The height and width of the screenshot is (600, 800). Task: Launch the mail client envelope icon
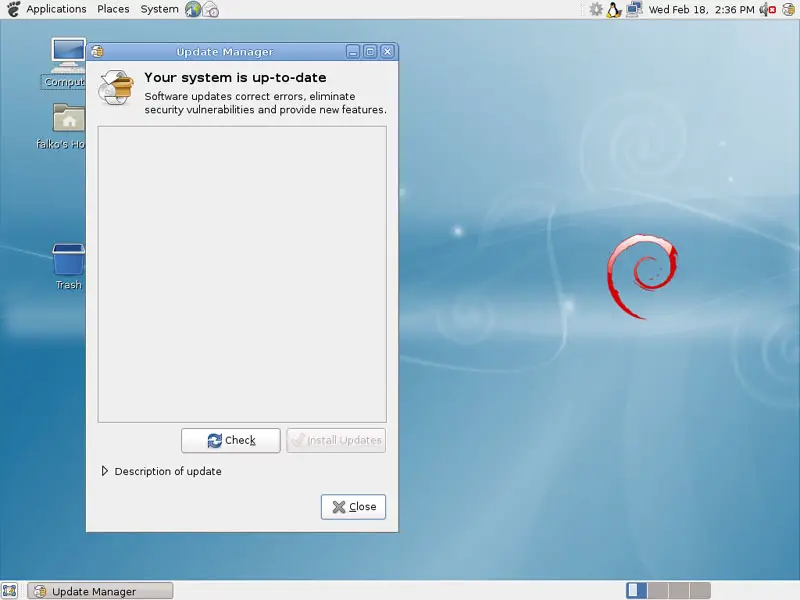(211, 9)
